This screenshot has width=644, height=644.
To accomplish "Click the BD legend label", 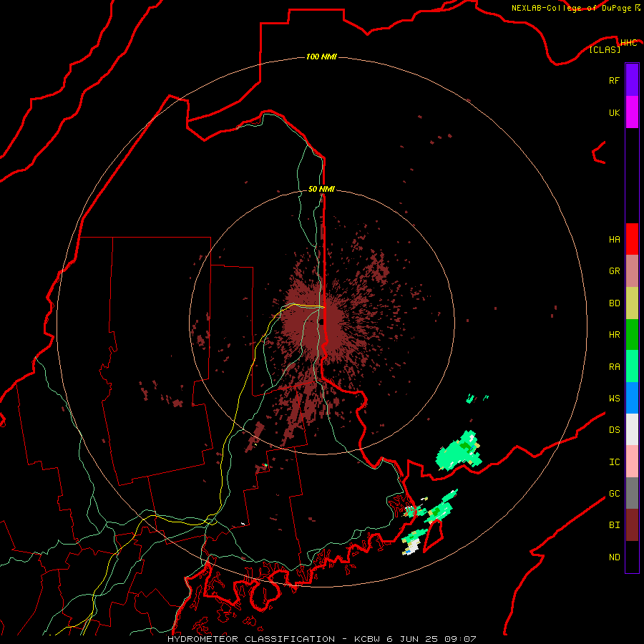I will [x=614, y=303].
